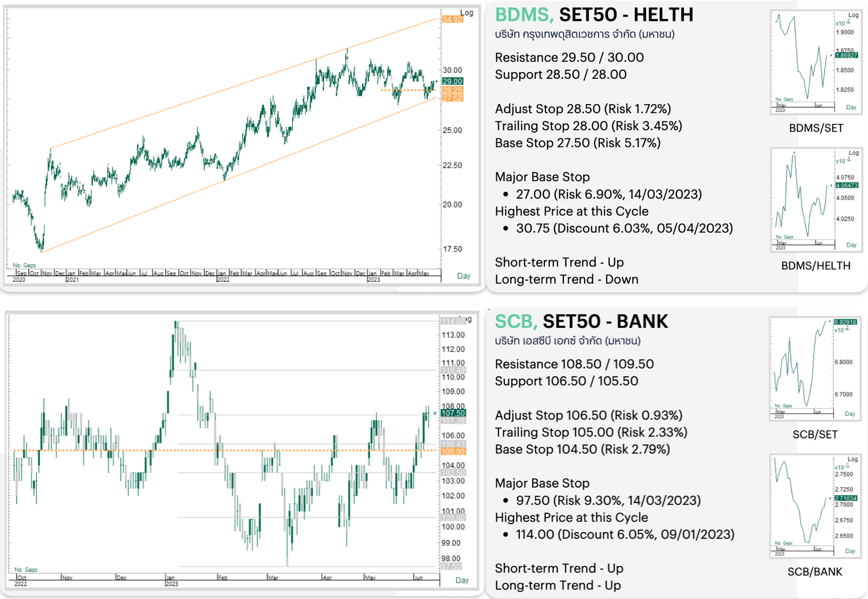868x599 pixels.
Task: Click '97.50 (Risk 9.30%, 14/03/2023)' bullet
Action: pos(608,500)
